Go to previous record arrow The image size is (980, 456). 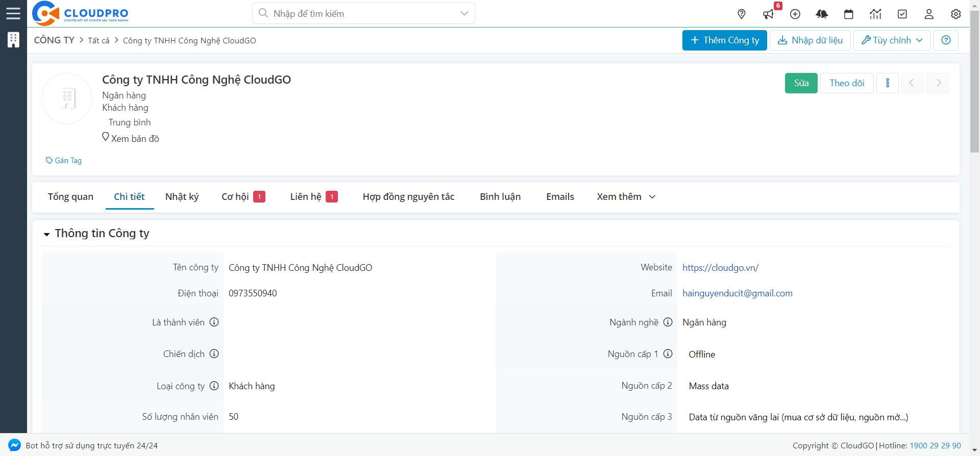tap(912, 83)
